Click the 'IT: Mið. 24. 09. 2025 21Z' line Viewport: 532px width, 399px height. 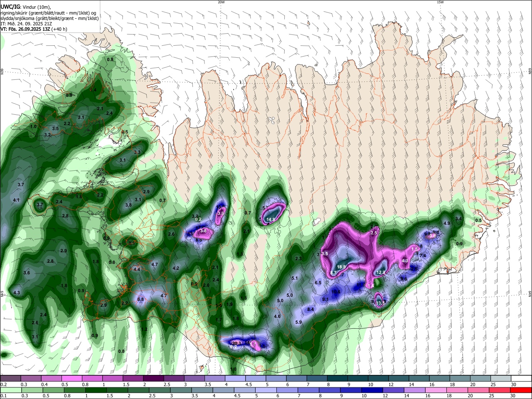[27, 24]
